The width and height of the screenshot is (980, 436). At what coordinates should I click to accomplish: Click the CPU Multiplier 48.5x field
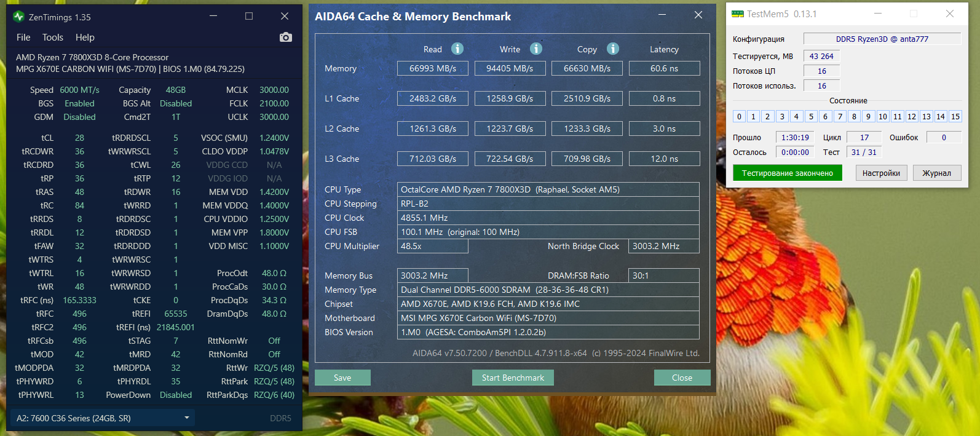[x=433, y=246]
